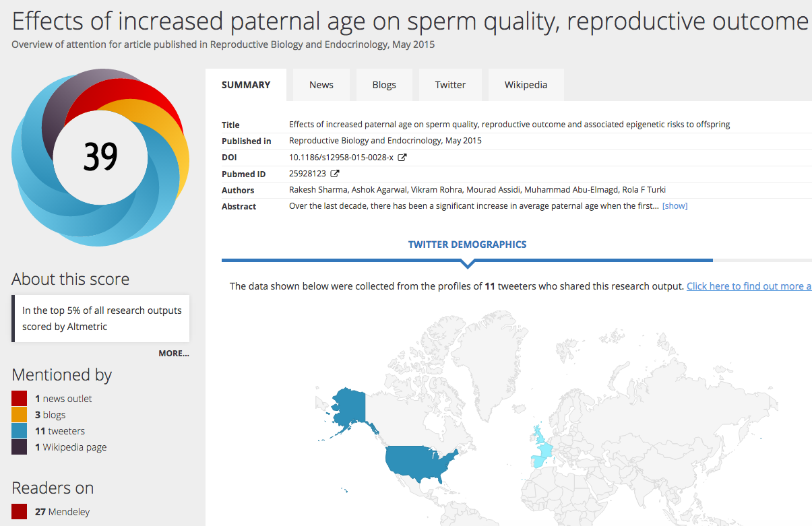
Task: Click the MORE... link under About this score
Action: point(174,353)
